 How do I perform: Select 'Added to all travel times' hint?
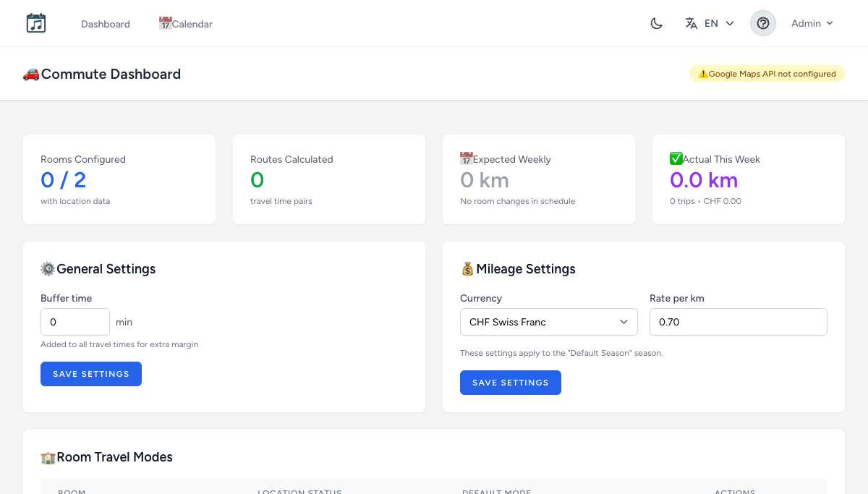(x=119, y=344)
